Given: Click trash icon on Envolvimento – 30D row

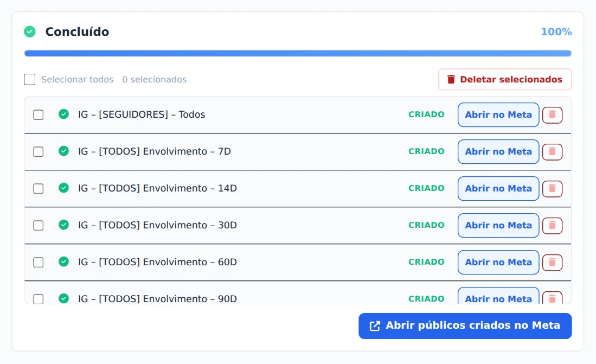Looking at the screenshot, I should click(x=552, y=226).
